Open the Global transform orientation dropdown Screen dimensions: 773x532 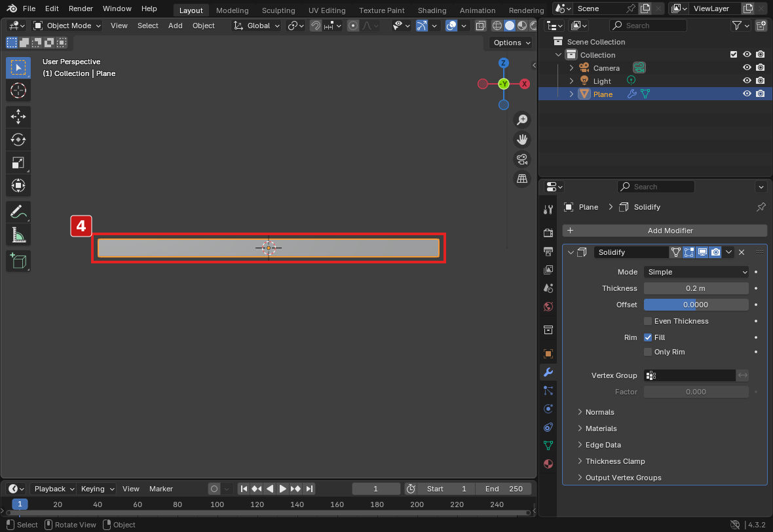256,26
